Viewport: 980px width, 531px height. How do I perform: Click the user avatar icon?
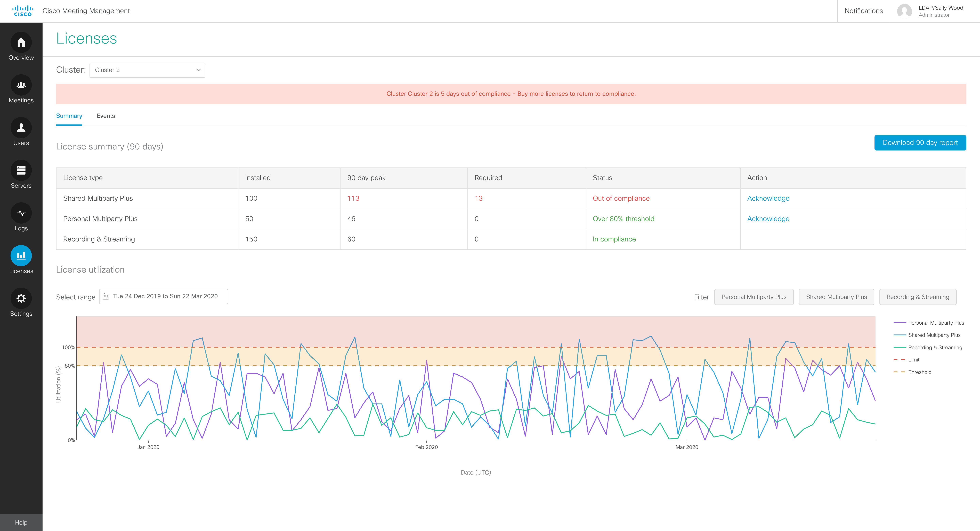click(x=904, y=11)
